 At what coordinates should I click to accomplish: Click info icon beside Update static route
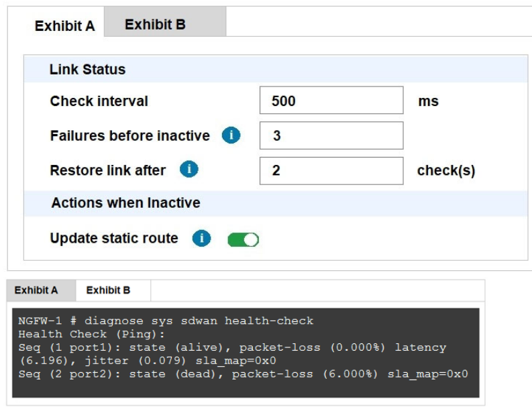tap(202, 239)
